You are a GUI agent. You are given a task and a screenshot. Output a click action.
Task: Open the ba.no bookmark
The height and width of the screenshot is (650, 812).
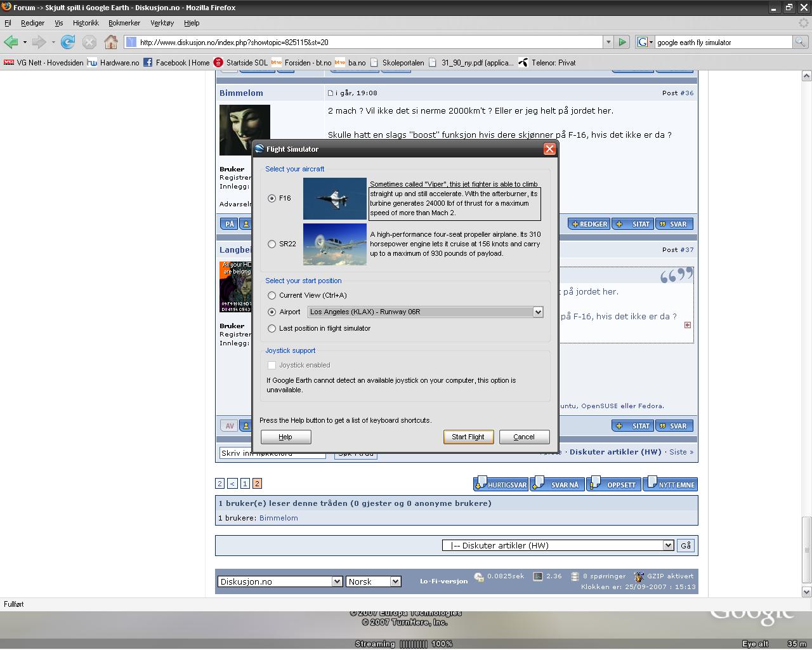[x=350, y=62]
